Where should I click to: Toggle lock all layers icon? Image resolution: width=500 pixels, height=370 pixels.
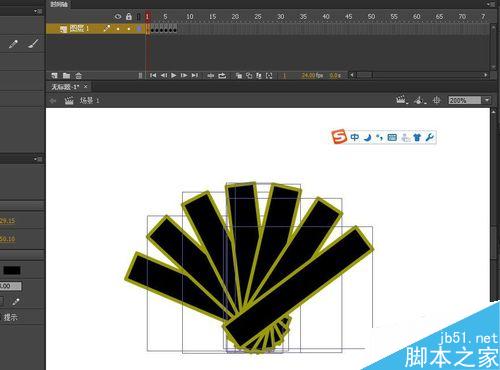pyautogui.click(x=129, y=17)
